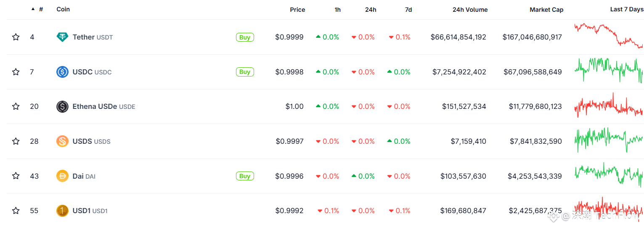Click the USD1 coin logo icon
This screenshot has height=227, width=644.
click(62, 211)
